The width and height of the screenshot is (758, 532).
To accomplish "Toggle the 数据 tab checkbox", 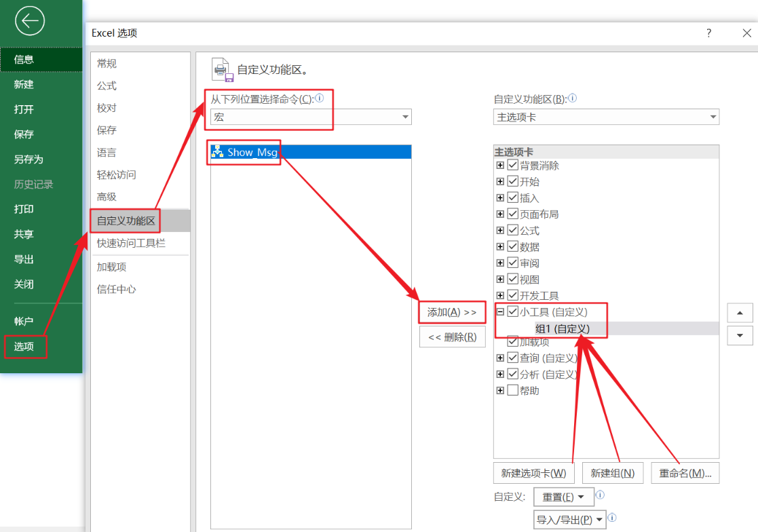I will (x=513, y=246).
